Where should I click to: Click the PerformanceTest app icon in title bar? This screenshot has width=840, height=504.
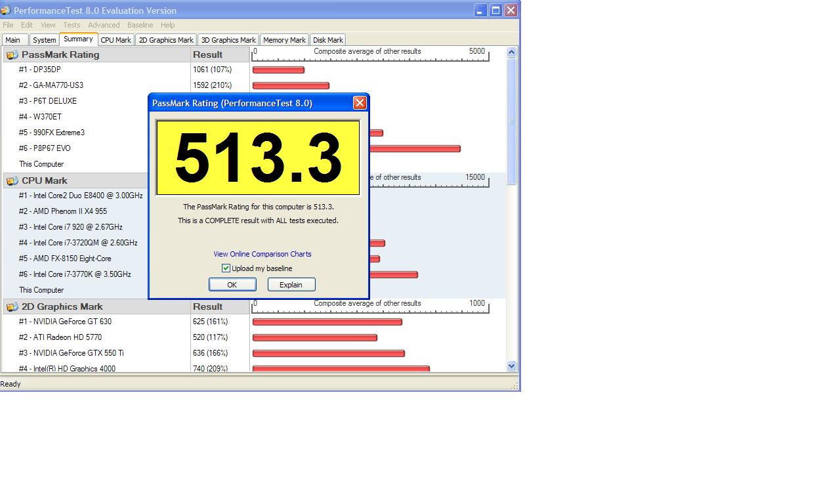pos(6,10)
